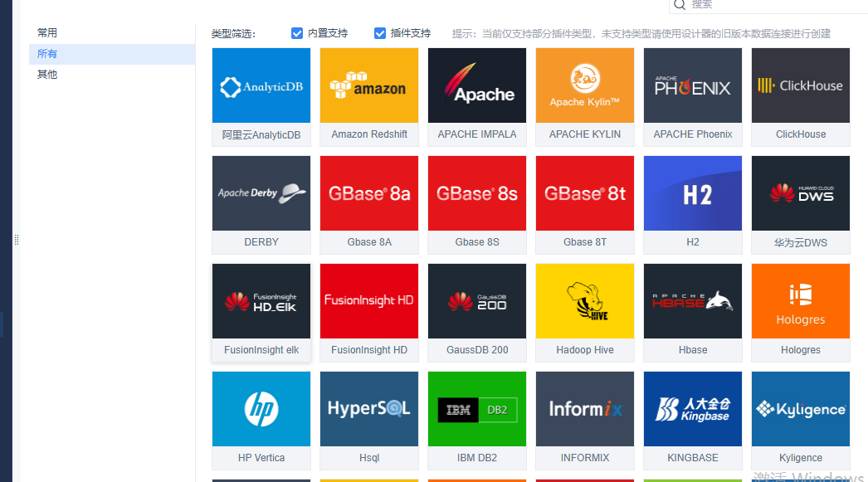Click the FusionInsight elk label
Viewport: 868px width, 482px height.
click(261, 350)
